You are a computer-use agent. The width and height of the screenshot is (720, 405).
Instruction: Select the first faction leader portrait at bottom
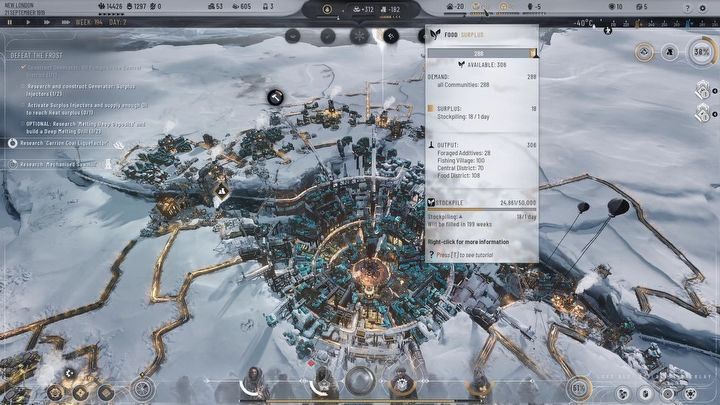tap(254, 383)
